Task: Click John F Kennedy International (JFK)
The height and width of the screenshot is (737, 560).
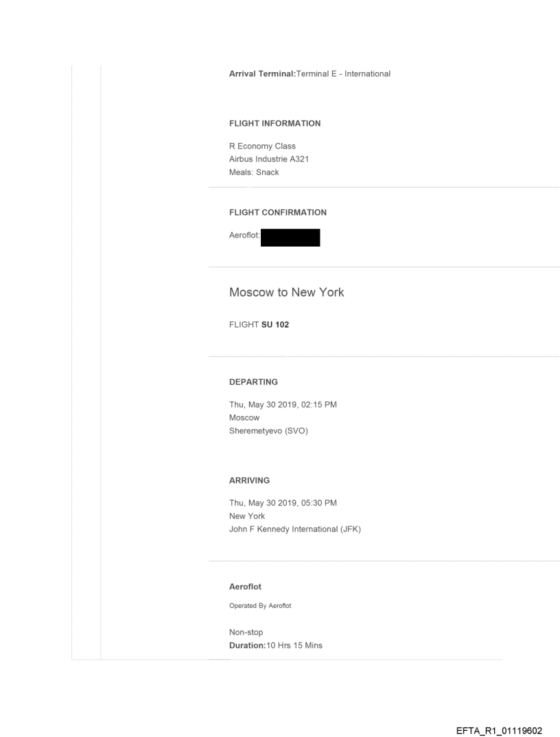Action: [x=295, y=529]
